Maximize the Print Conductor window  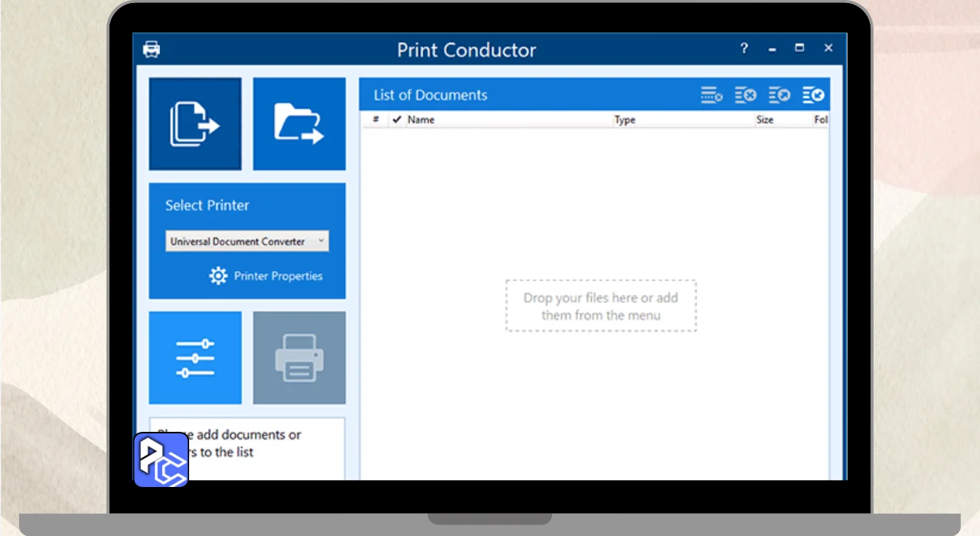tap(799, 48)
